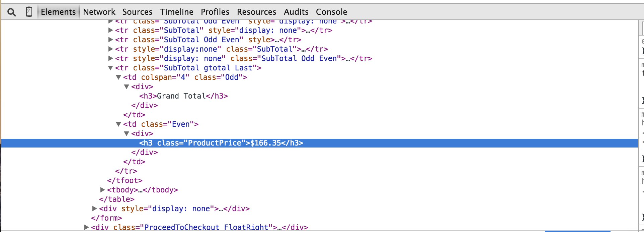The image size is (644, 232).
Task: Expand the collapsed tbody element
Action: [102, 190]
